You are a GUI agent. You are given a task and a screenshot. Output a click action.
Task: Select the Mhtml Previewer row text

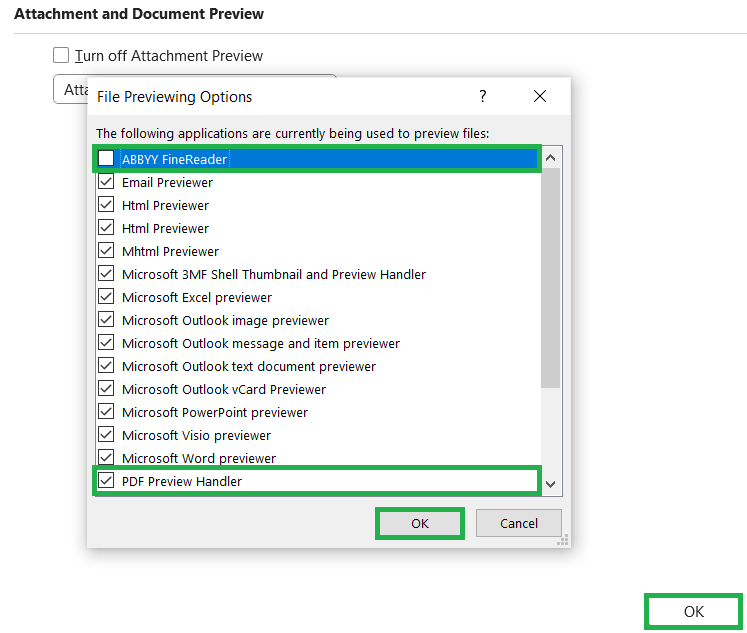[170, 251]
